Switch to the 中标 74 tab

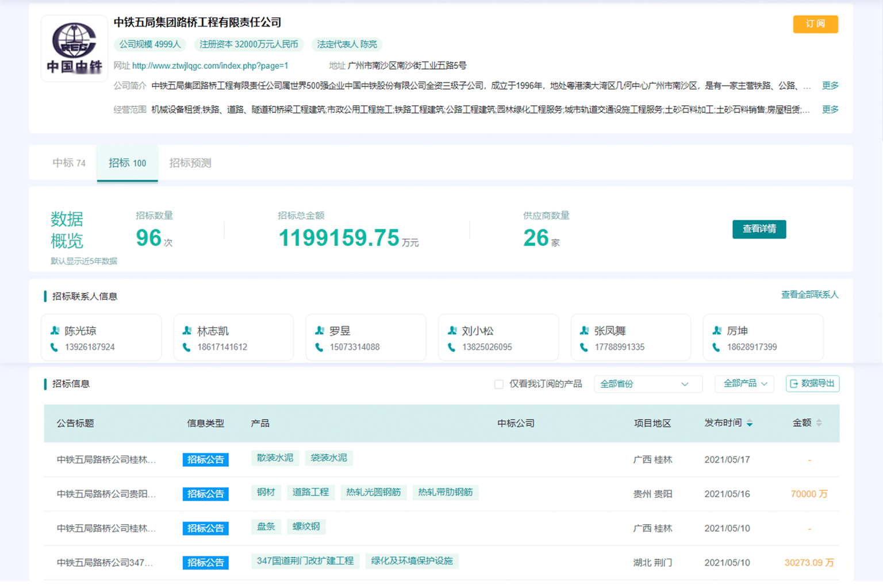click(69, 163)
